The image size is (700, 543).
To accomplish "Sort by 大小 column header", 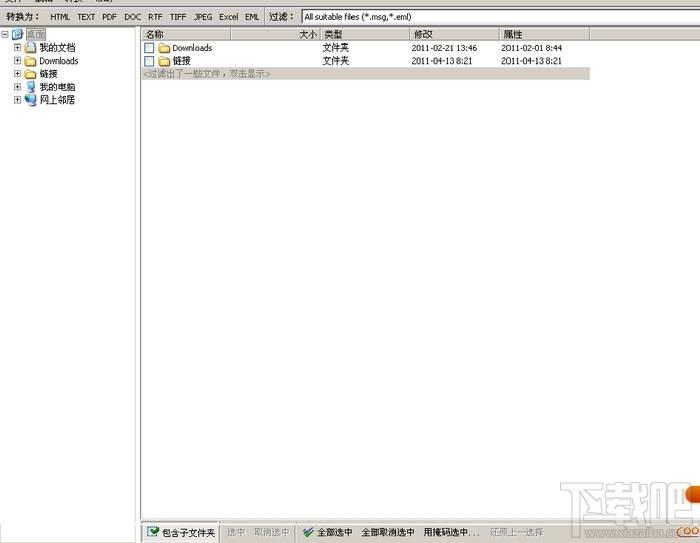I will pos(275,34).
